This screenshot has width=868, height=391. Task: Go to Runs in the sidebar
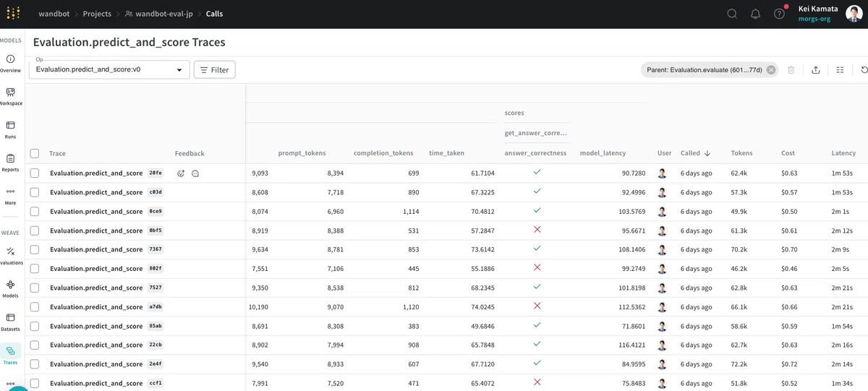(x=11, y=130)
